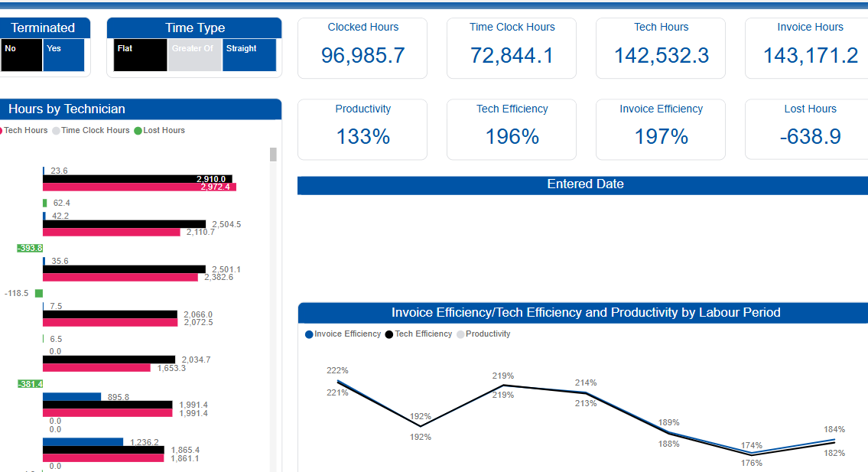Select the Greater Of time type tile
This screenshot has height=472, width=868.
click(x=194, y=55)
